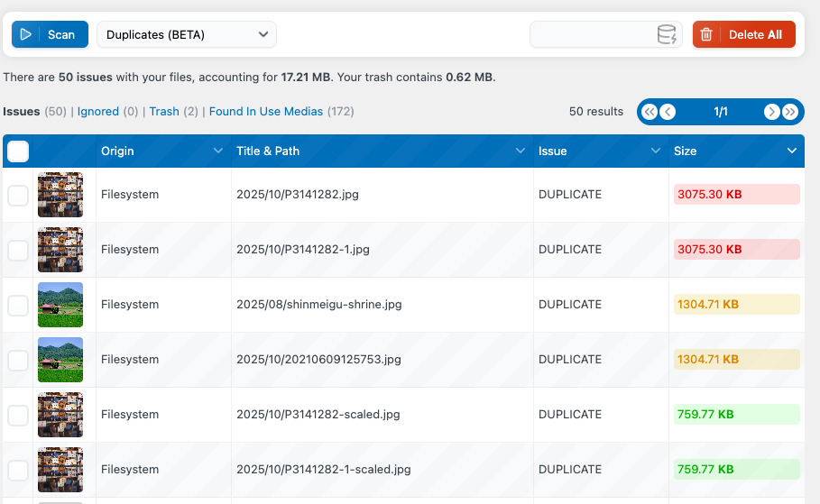Click the Ignored filter link
This screenshot has width=820, height=504.
(98, 112)
